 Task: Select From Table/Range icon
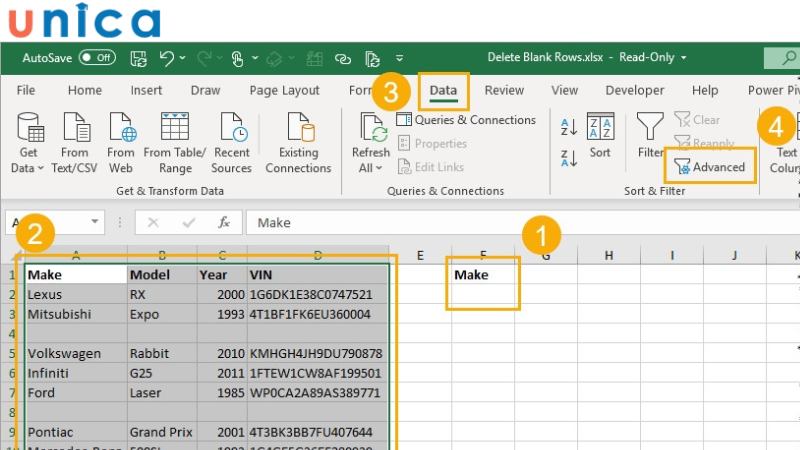click(175, 140)
